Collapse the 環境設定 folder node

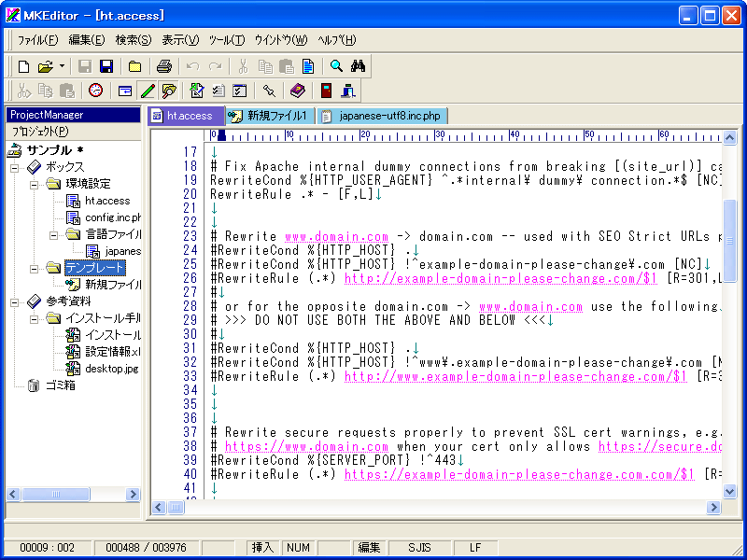coord(35,184)
